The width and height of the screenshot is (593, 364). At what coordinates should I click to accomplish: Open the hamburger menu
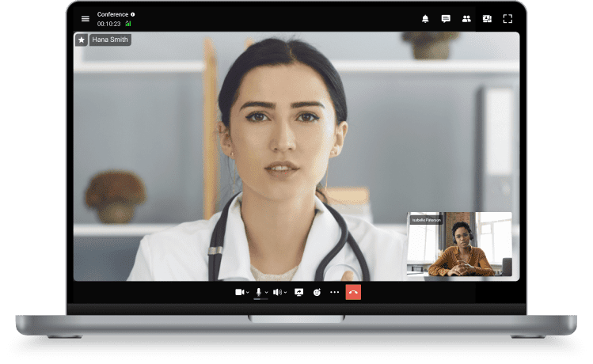[86, 18]
